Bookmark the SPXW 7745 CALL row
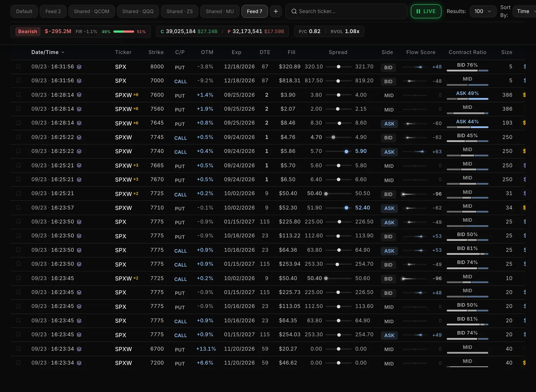 [18, 137]
